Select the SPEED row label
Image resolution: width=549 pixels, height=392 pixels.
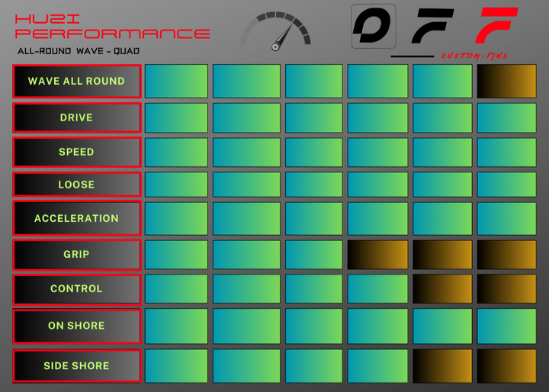pos(76,152)
